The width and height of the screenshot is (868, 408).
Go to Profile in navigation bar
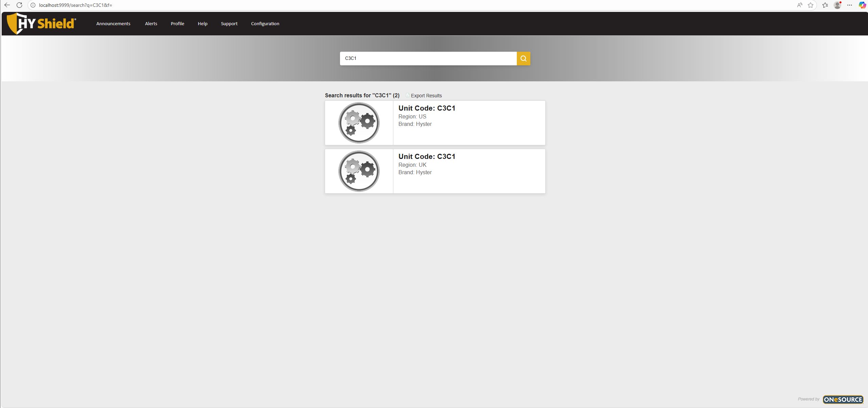pyautogui.click(x=177, y=23)
